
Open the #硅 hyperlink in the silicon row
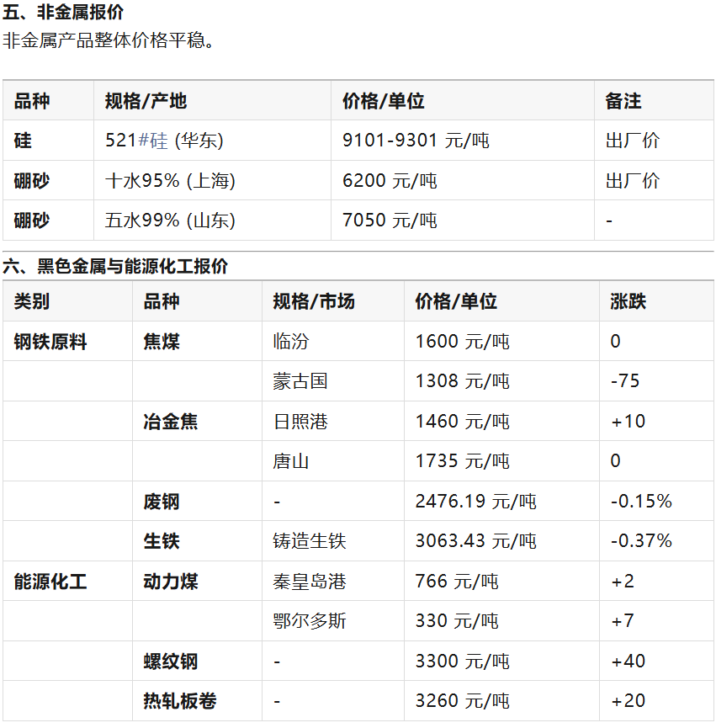click(x=152, y=141)
